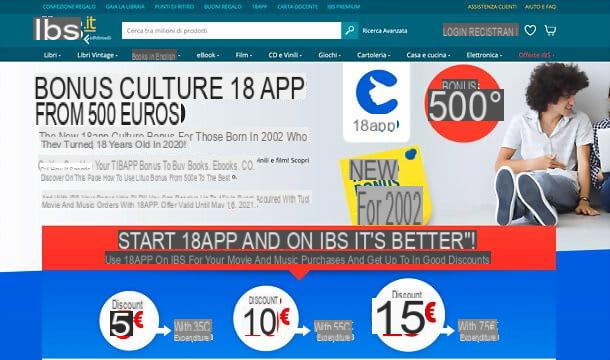The width and height of the screenshot is (610, 360).
Task: Open Confezione Regalo in top bar
Action: point(69,7)
